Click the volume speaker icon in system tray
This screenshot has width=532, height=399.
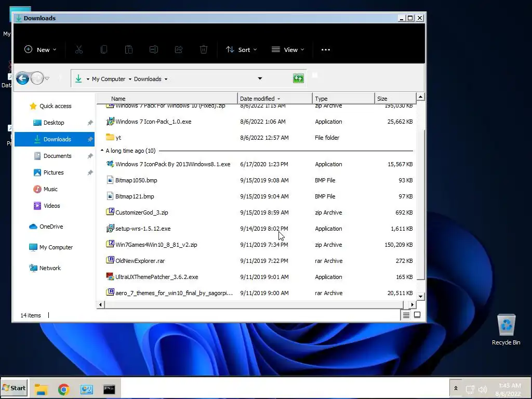(482, 389)
